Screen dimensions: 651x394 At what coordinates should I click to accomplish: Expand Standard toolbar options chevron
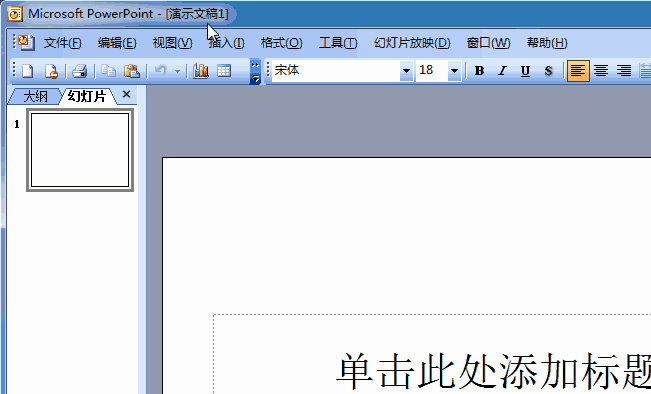point(255,71)
